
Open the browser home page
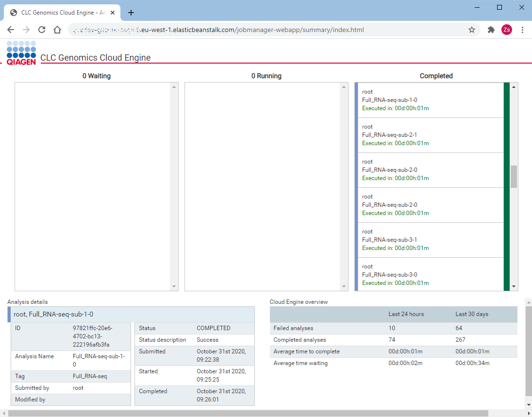57,30
